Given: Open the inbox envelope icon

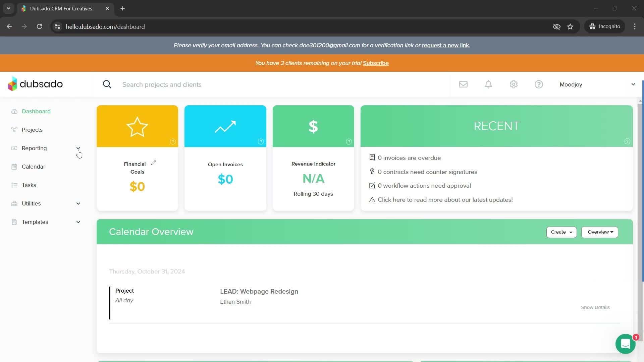Looking at the screenshot, I should [x=463, y=84].
